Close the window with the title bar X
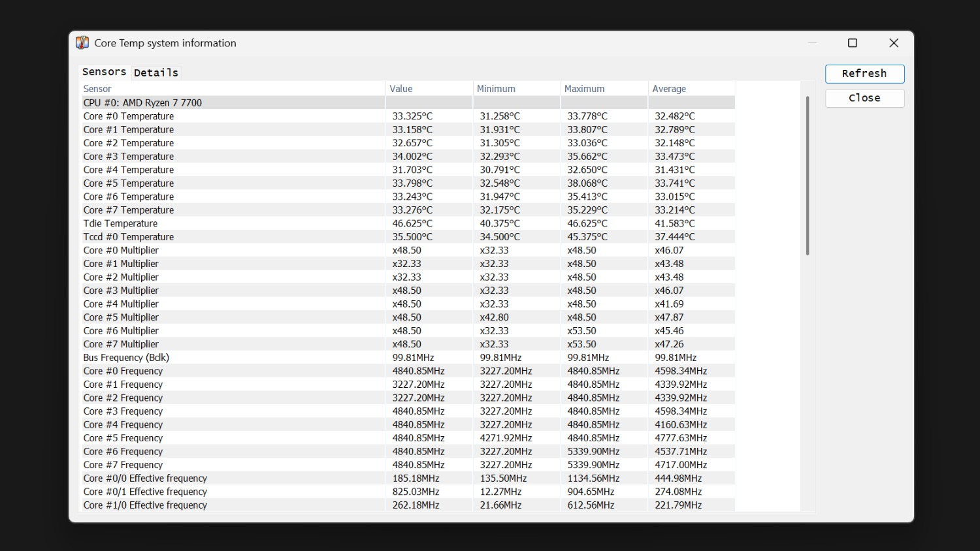980x551 pixels. (894, 43)
